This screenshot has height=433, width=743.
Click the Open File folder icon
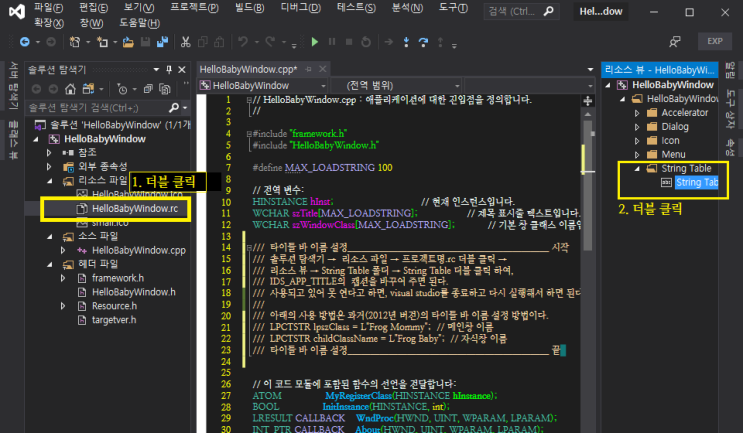128,42
